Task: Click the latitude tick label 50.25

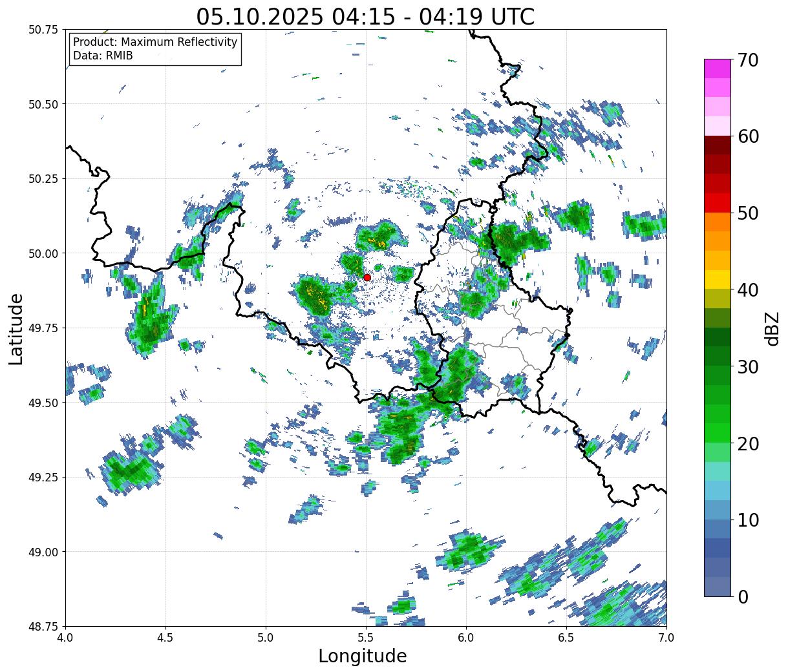Action: click(43, 179)
